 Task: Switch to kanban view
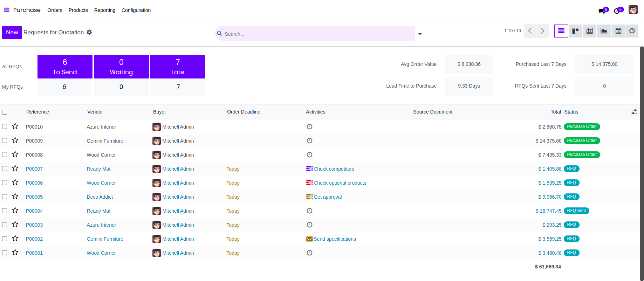[x=575, y=31]
